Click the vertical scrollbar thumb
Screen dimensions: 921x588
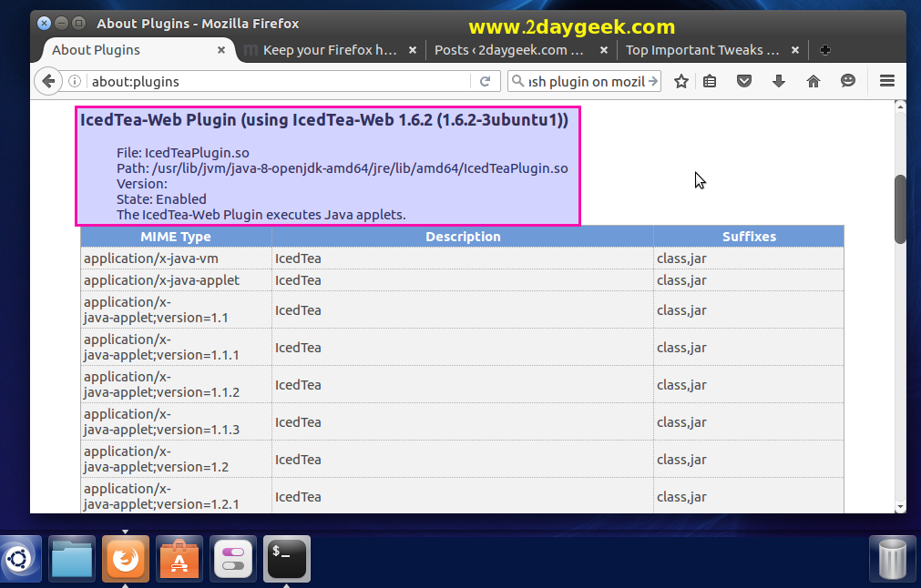coord(900,209)
